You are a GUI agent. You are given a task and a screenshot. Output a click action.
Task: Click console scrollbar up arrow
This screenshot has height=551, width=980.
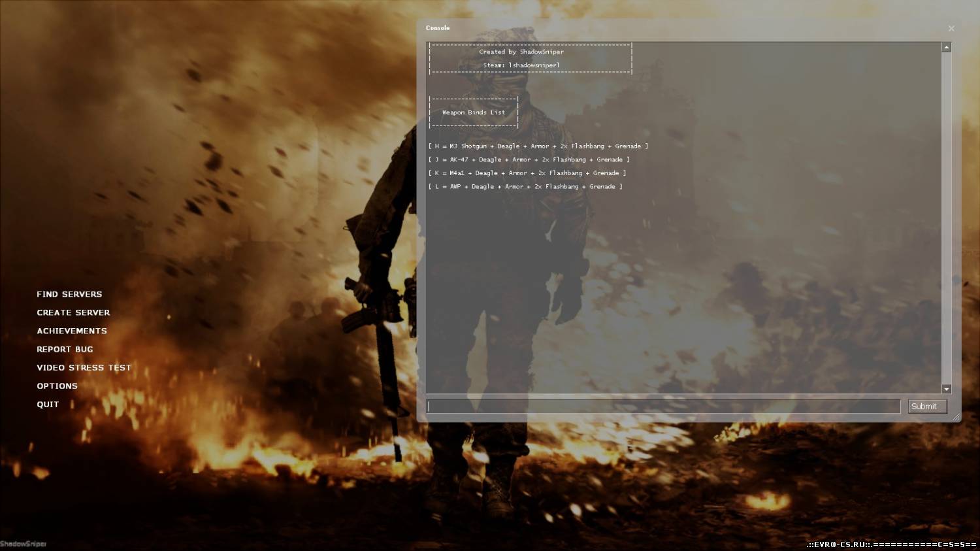(946, 47)
